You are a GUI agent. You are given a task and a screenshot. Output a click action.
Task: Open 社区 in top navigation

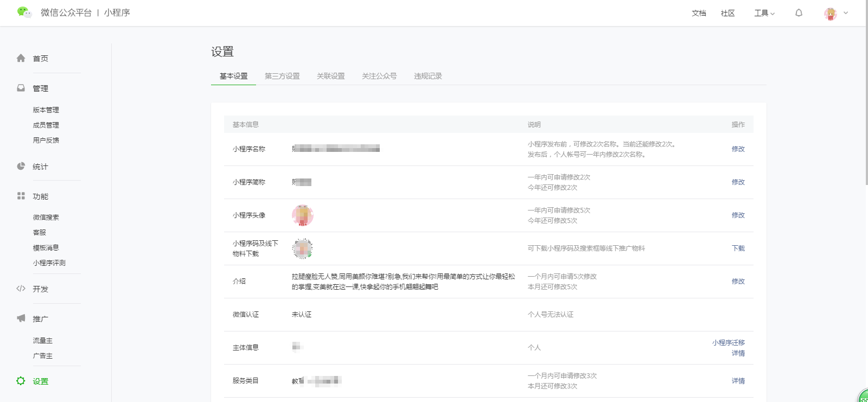727,13
